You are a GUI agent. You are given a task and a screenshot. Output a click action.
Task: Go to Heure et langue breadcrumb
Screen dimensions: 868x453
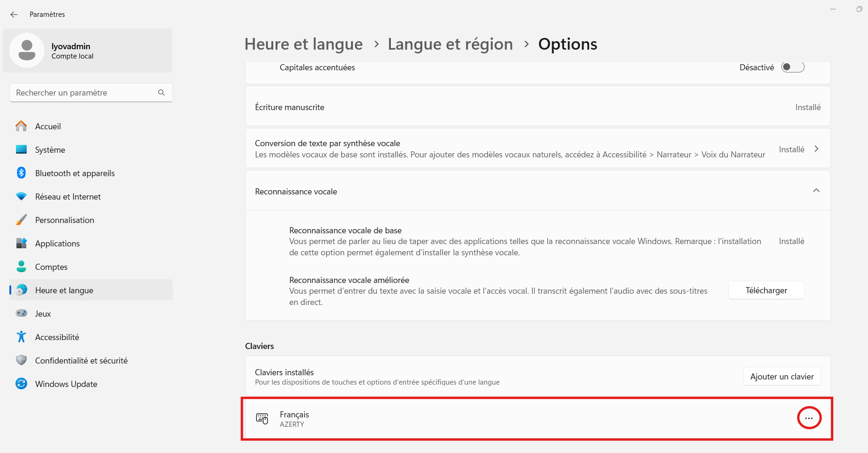pos(303,44)
